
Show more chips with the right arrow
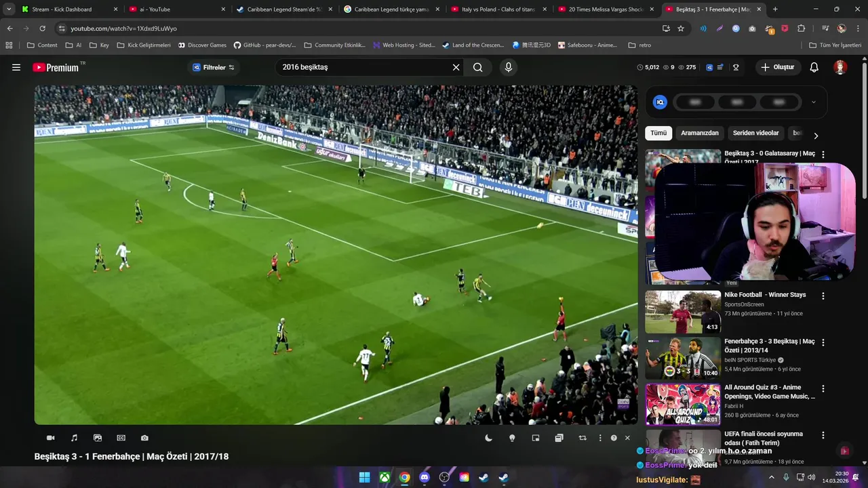816,136
